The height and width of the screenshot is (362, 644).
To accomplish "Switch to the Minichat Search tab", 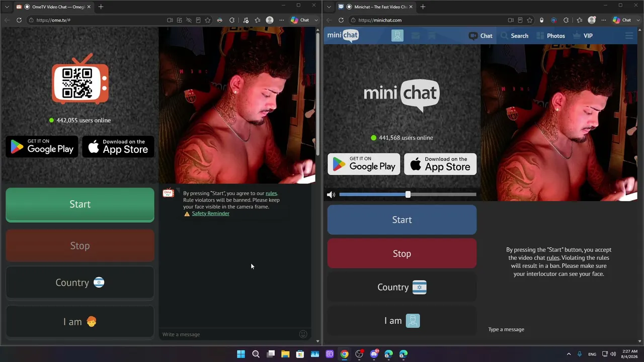I will pyautogui.click(x=515, y=36).
